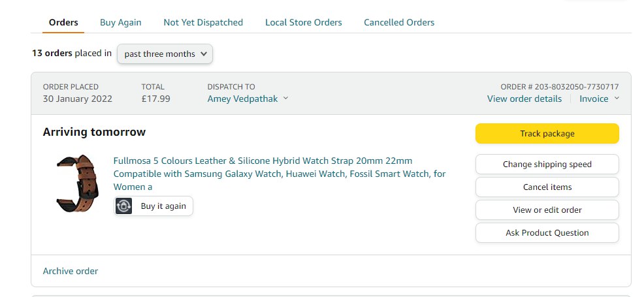This screenshot has width=644, height=297.
Task: Switch to the Buy Again tab
Action: tap(121, 22)
